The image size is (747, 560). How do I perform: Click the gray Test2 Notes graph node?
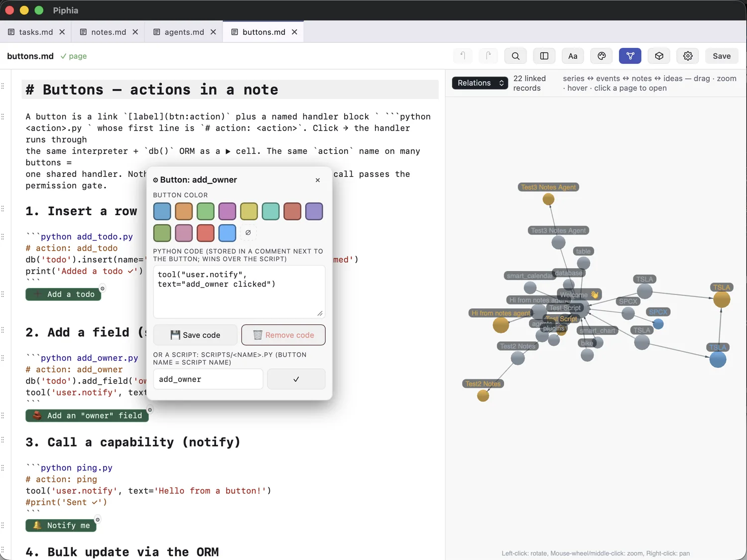518,358
